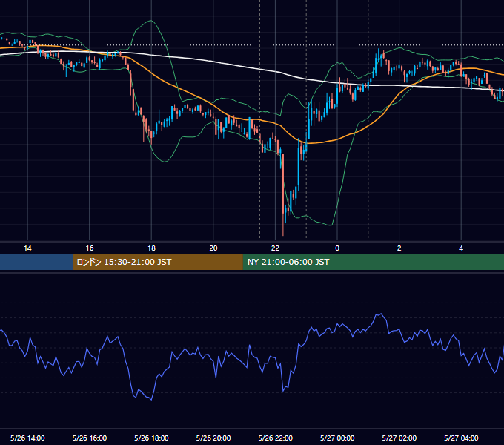Click the 18 hour label on price chart axis
The width and height of the screenshot is (504, 445).
coord(151,248)
